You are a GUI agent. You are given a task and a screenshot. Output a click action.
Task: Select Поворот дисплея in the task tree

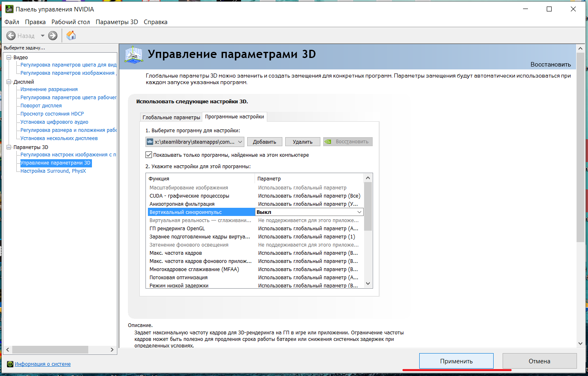[41, 106]
